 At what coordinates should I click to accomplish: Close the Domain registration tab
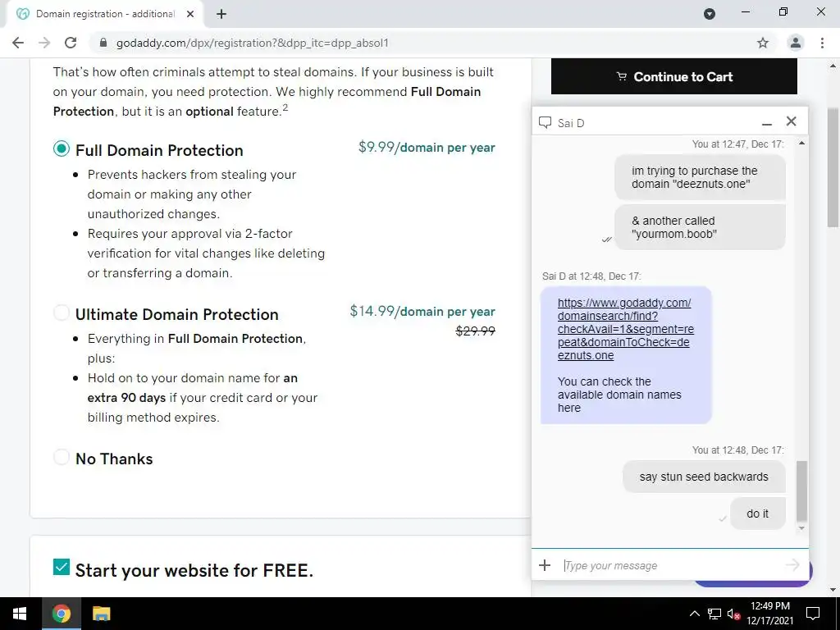click(x=190, y=14)
